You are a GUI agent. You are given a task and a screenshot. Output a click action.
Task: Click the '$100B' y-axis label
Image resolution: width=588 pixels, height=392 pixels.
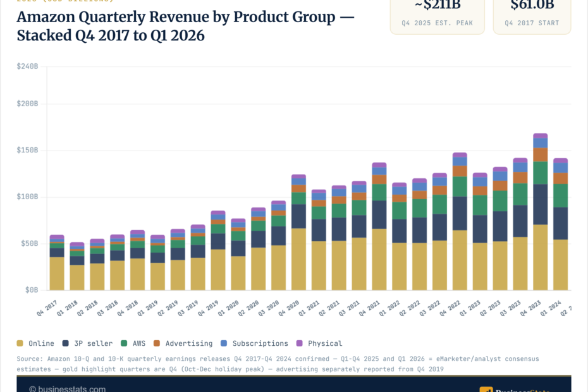coord(27,197)
